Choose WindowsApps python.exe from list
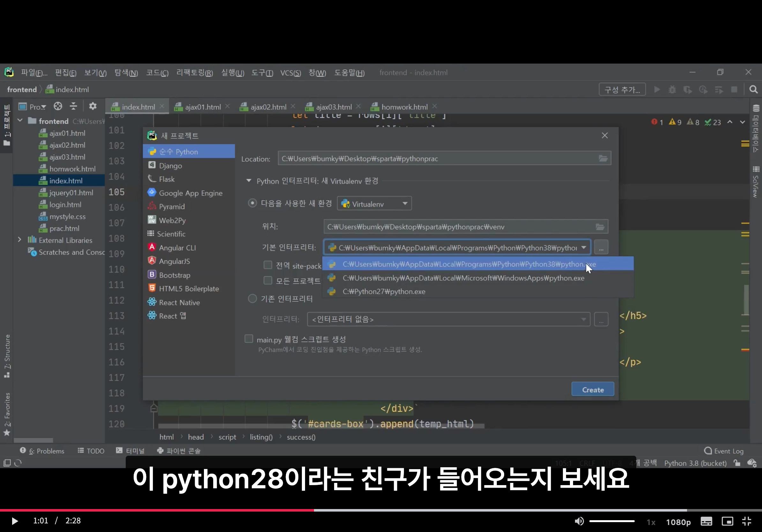Screen dimensions: 762x532 478,278
